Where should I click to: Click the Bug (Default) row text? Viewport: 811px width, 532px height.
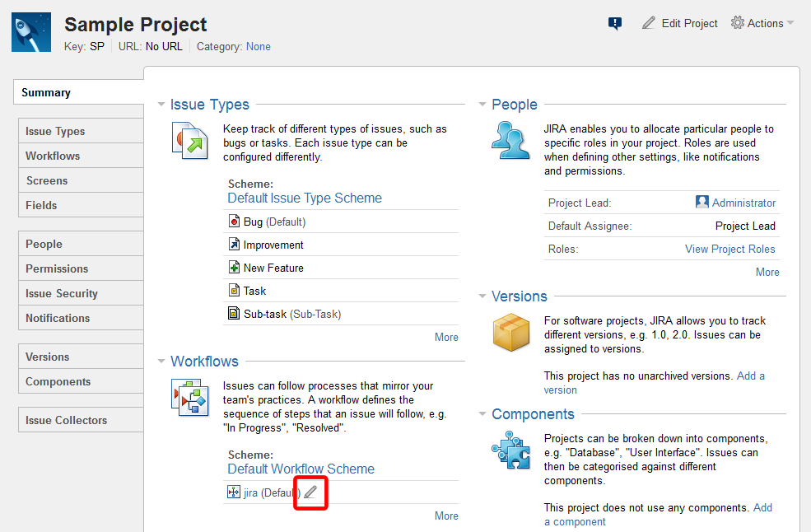[x=275, y=222]
